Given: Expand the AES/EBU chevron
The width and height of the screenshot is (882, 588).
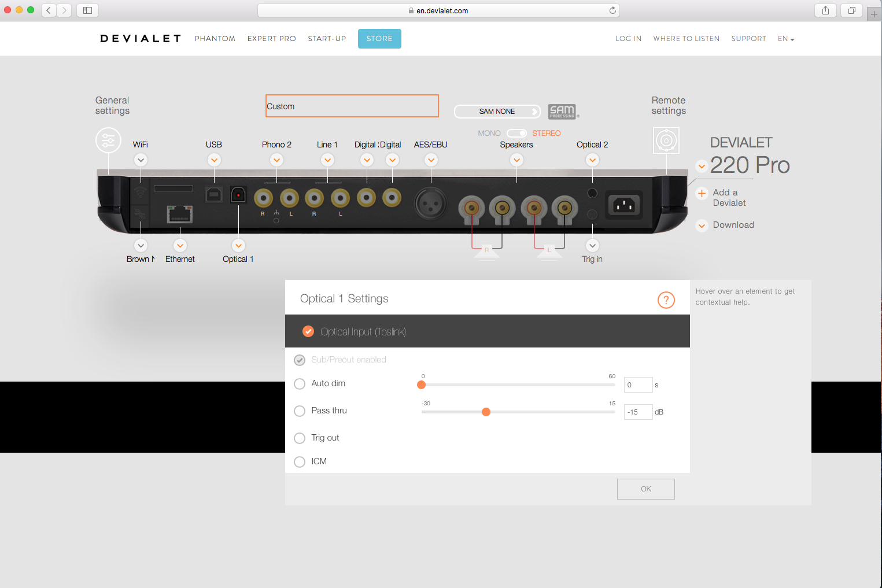Looking at the screenshot, I should 431,160.
